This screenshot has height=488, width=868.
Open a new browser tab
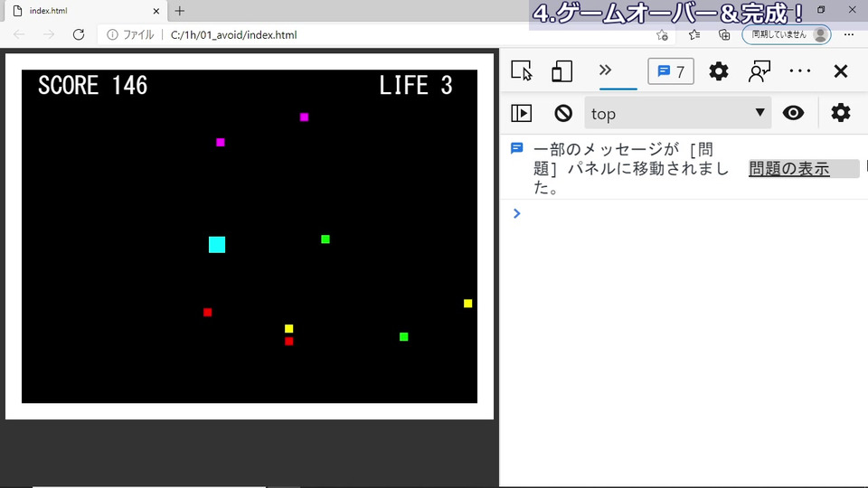click(x=179, y=11)
